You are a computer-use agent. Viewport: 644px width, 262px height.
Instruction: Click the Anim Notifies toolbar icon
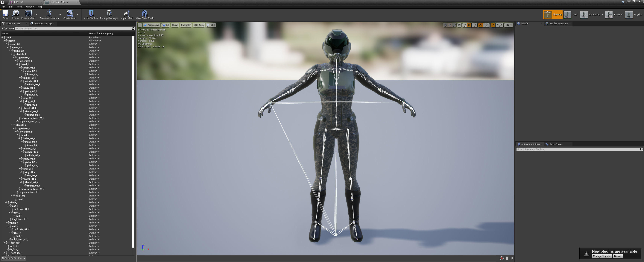click(91, 14)
